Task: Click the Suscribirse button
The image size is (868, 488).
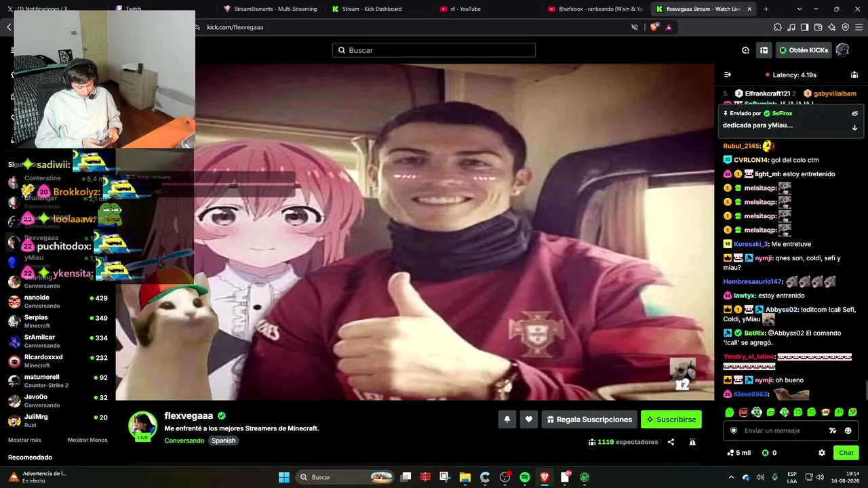Action: pos(671,420)
